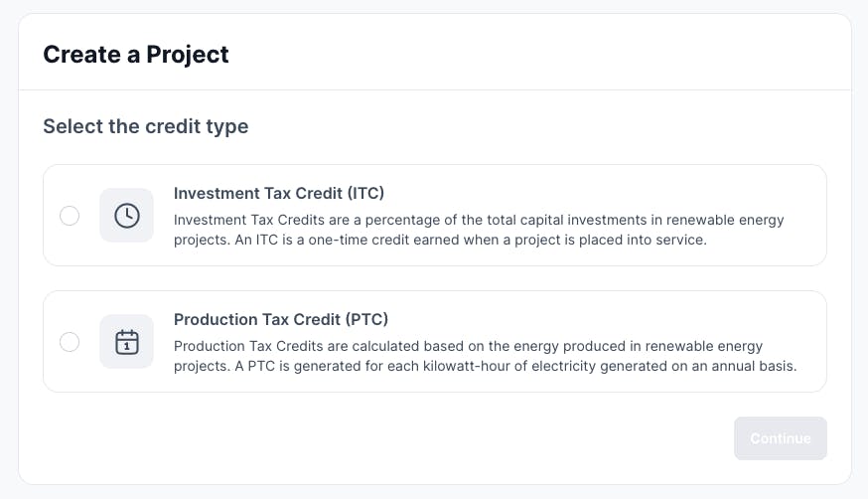Click the "(ITC)" abbreviation in the first title
The image size is (868, 499).
(362, 193)
